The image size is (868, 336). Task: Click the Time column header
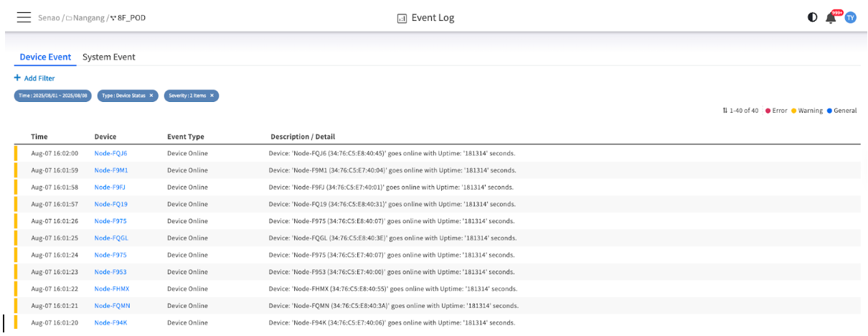(x=39, y=136)
